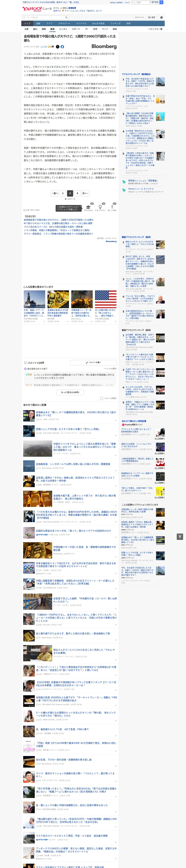The image size is (186, 868).
Task: Click the keyword search magnifier icon
Action: tap(66, 18)
